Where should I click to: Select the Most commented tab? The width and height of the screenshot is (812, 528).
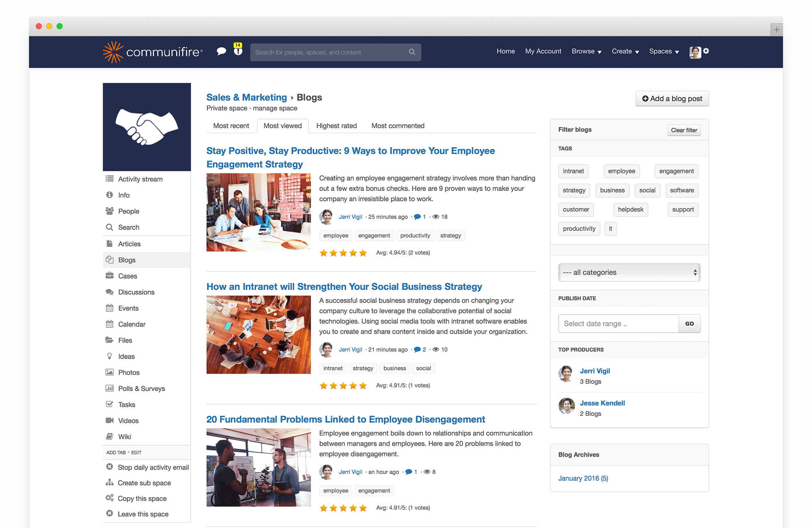397,126
